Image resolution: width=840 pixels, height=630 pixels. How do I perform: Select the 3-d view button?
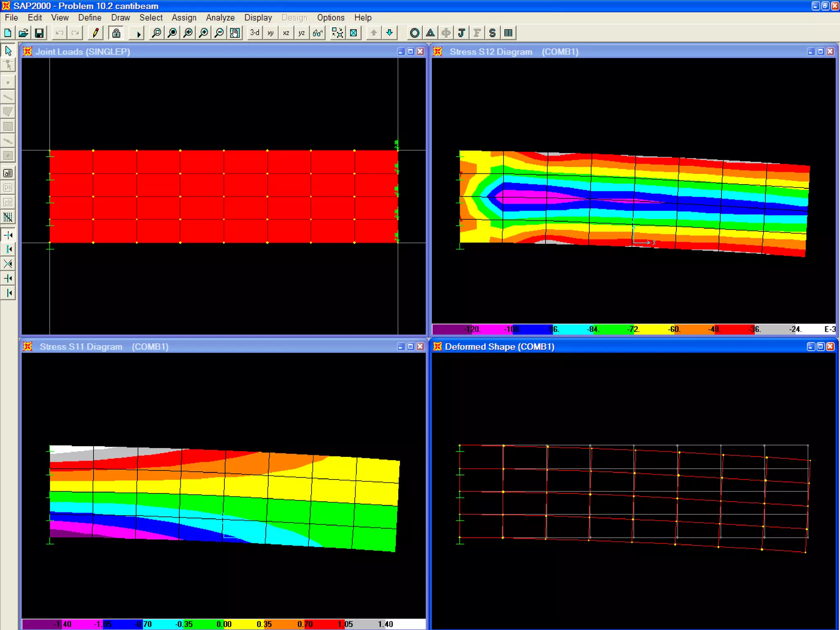point(255,33)
